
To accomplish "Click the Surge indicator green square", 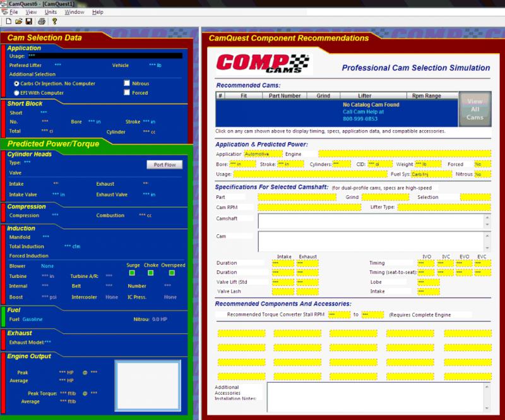I will click(133, 273).
